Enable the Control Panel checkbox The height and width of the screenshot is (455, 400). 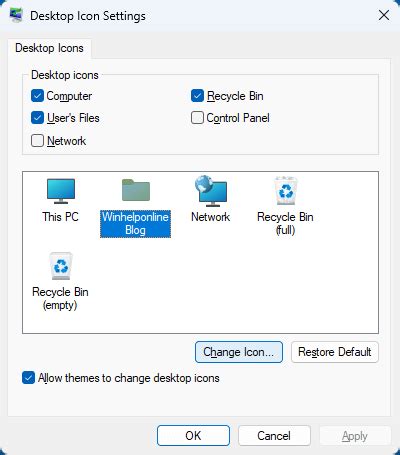(x=197, y=118)
